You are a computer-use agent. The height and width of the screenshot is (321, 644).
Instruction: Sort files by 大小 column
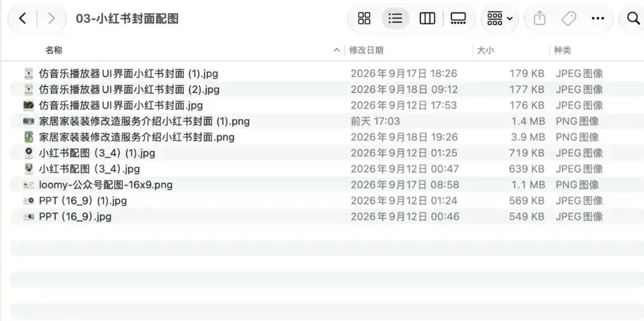pos(485,50)
